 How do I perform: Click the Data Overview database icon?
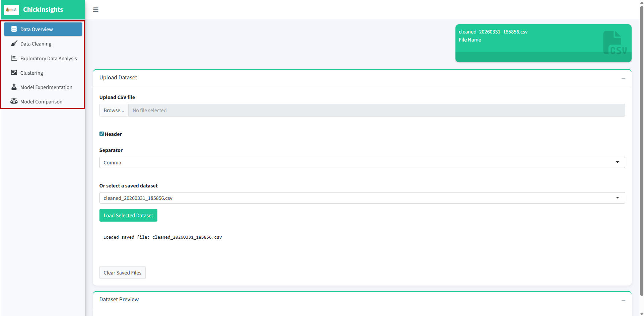point(14,29)
